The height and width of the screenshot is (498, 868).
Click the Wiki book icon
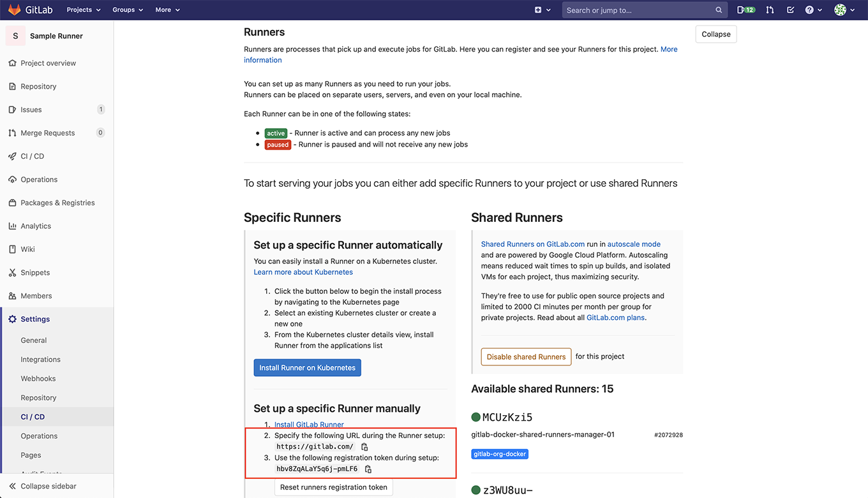[12, 249]
